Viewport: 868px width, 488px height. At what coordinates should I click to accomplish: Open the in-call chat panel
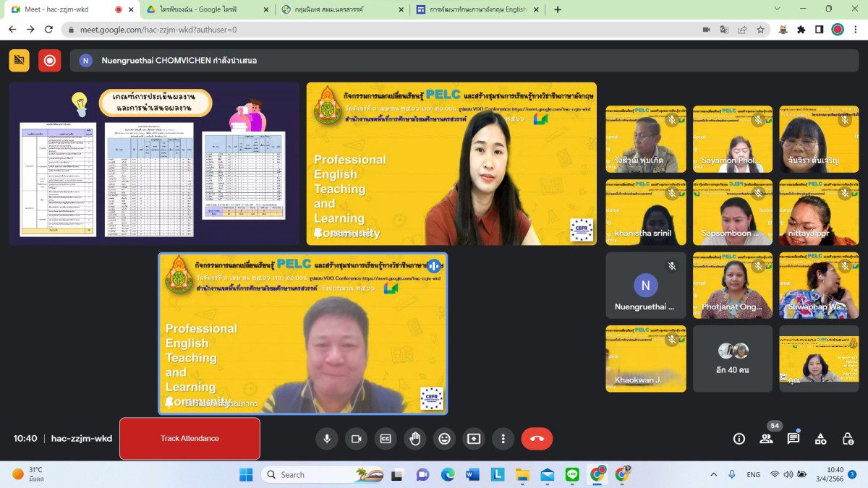tap(793, 438)
